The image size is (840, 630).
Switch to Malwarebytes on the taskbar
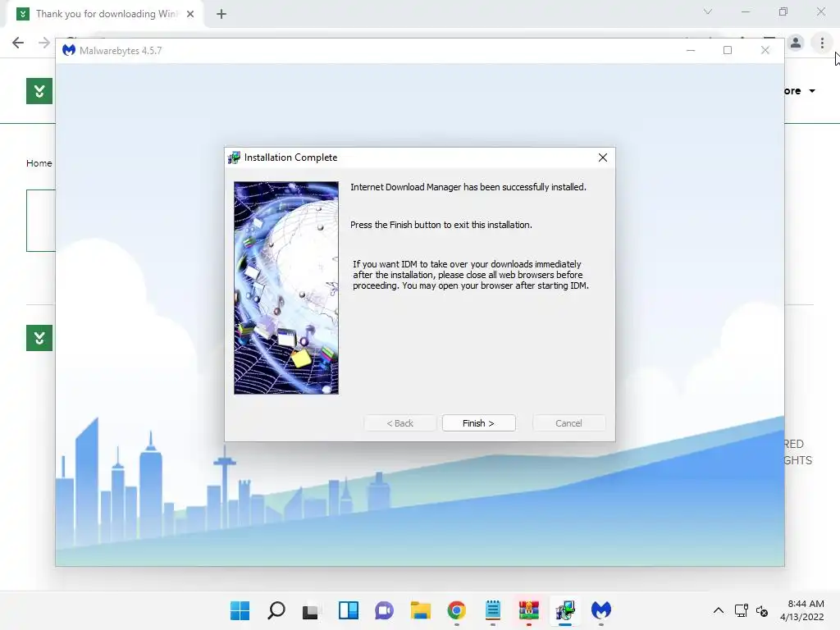[x=601, y=610]
